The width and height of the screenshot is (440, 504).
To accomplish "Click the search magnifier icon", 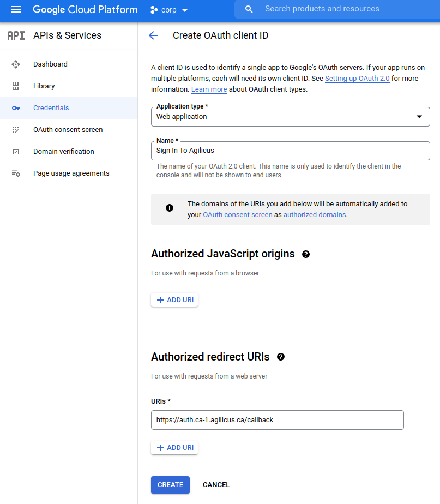I will tap(249, 9).
